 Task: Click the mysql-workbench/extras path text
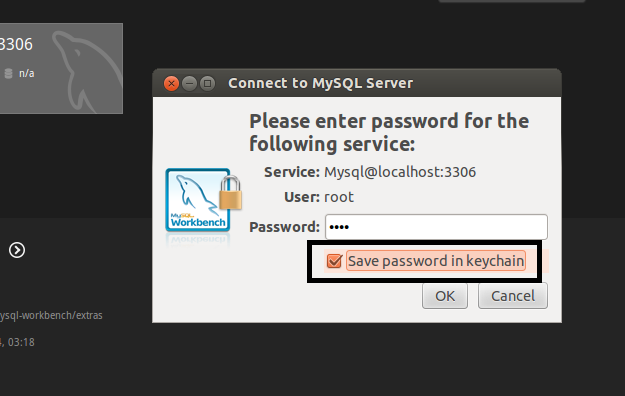point(51,315)
